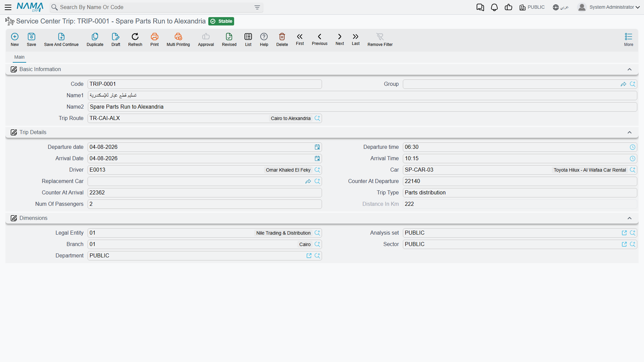The width and height of the screenshot is (644, 362).
Task: Select the Main tab
Action: (x=19, y=57)
